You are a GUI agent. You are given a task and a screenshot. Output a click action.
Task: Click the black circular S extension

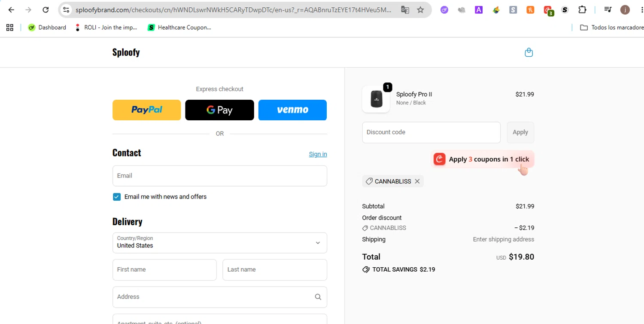coord(565,9)
